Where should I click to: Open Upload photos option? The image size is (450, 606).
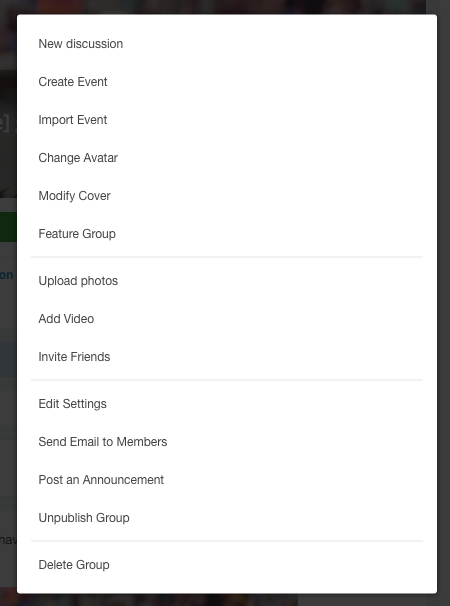point(227,281)
